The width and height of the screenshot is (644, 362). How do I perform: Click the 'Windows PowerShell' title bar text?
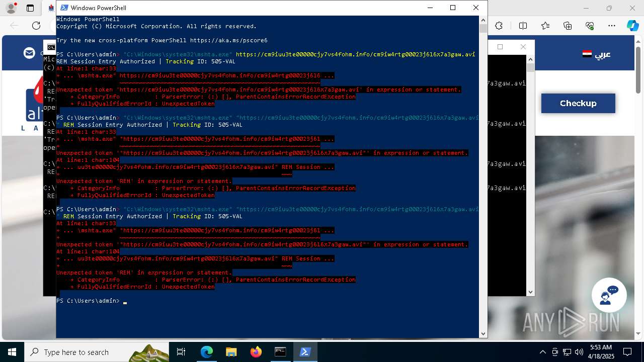(x=99, y=8)
